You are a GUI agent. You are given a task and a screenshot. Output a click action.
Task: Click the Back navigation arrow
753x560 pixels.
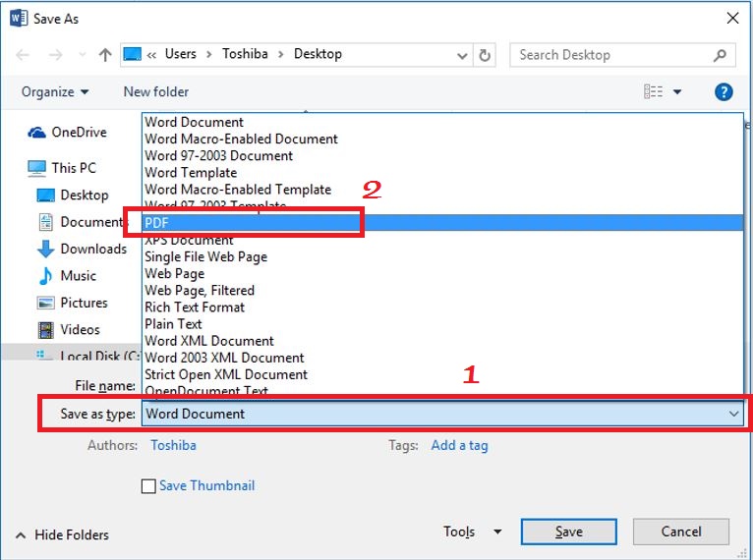coord(23,55)
